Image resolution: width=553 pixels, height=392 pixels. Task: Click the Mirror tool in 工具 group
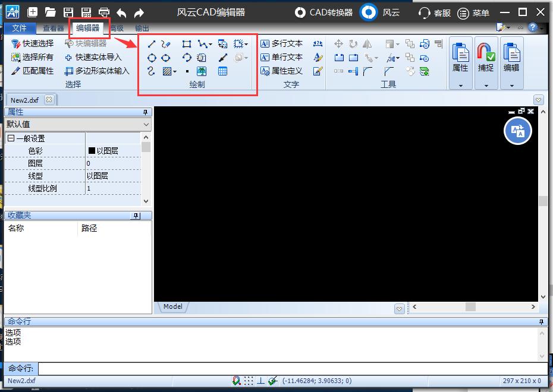click(x=367, y=44)
